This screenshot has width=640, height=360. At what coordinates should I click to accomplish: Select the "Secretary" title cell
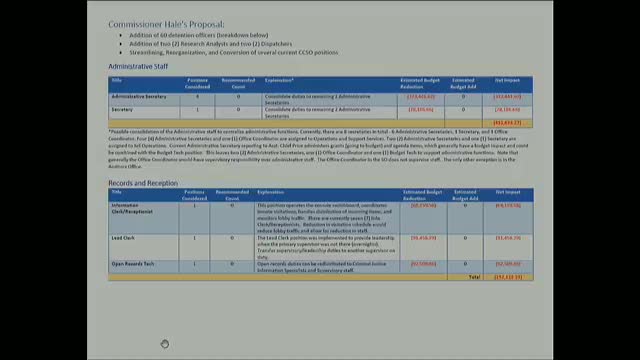click(122, 110)
